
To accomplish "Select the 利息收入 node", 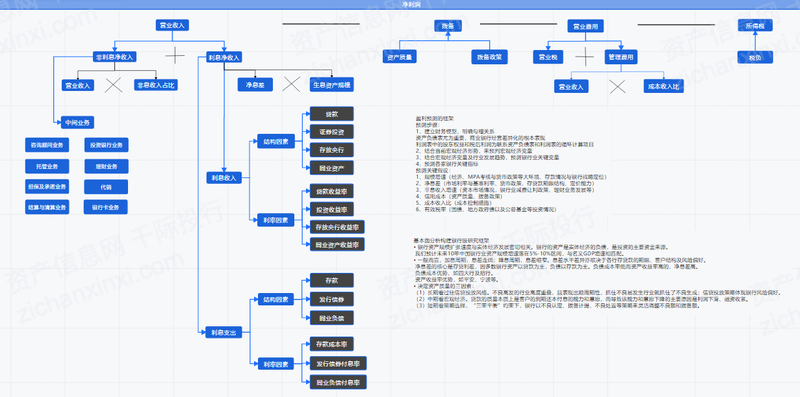I will pos(223,178).
